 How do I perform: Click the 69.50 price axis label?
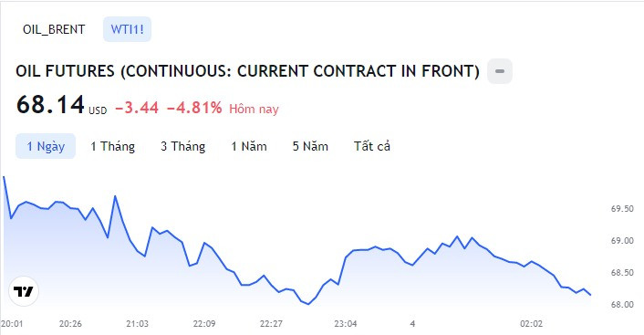pyautogui.click(x=622, y=209)
